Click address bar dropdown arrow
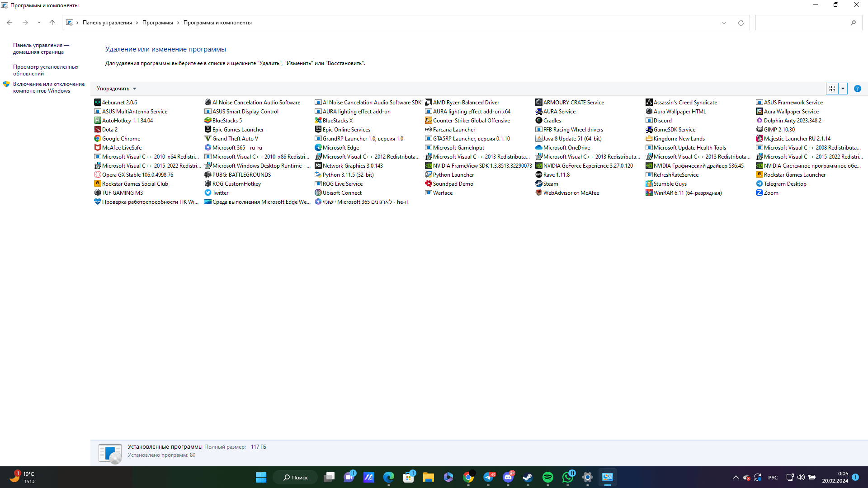Image resolution: width=868 pixels, height=488 pixels. coord(724,22)
